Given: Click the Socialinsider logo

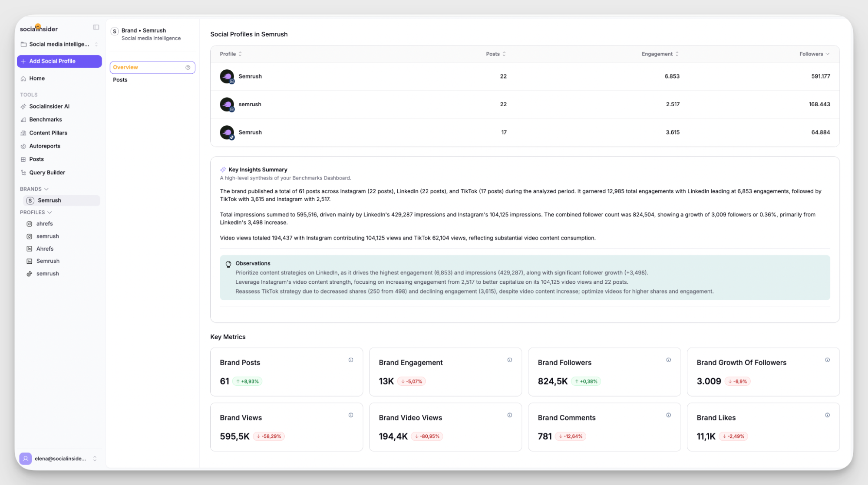Looking at the screenshot, I should tap(39, 29).
